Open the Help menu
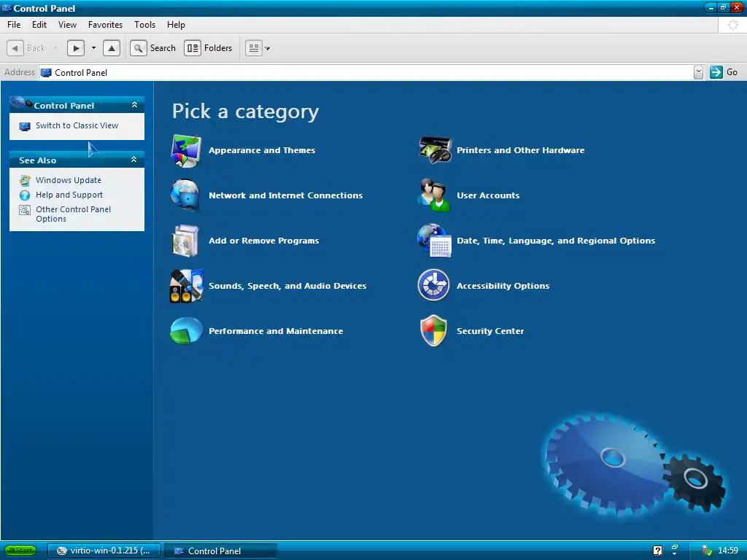 pyautogui.click(x=176, y=25)
